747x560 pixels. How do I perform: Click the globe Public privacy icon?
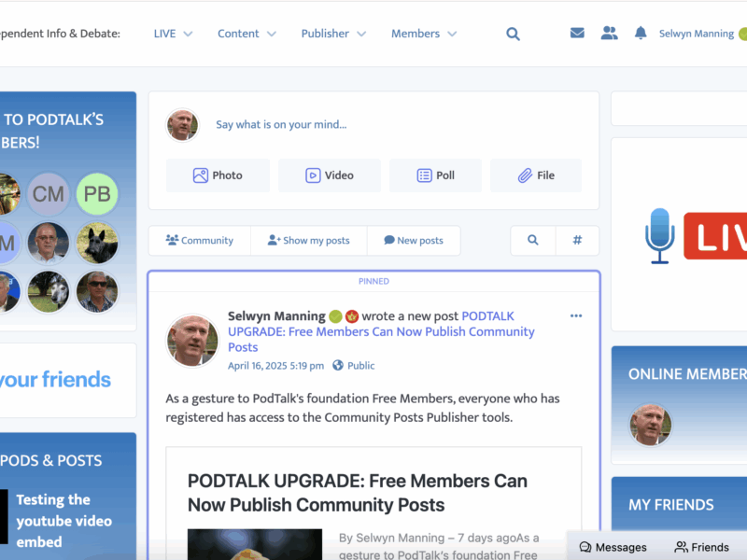click(338, 365)
